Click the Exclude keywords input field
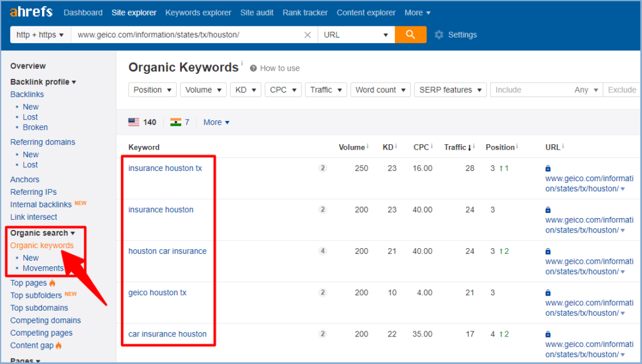Screen dimensions: 642x364 click(622, 90)
